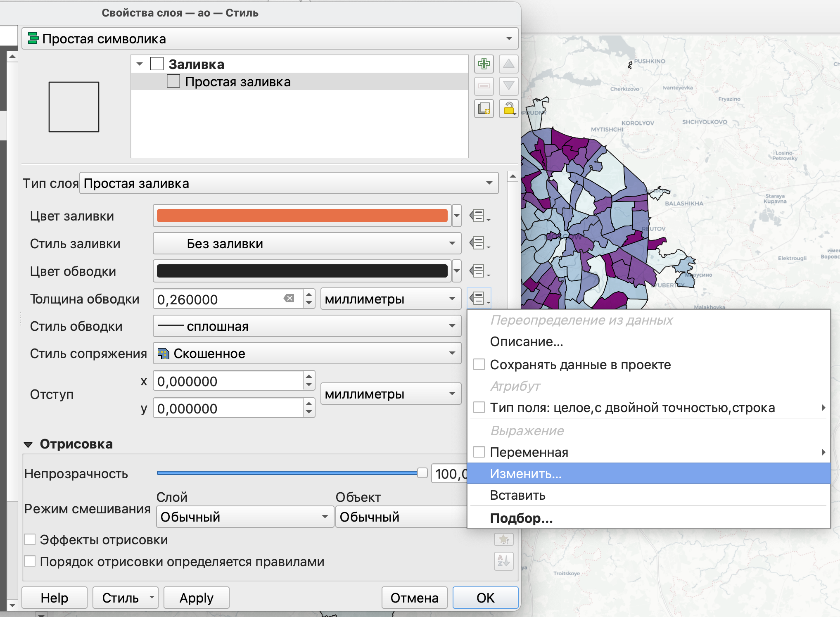Choose Изменить... in the context menu
Image resolution: width=840 pixels, height=617 pixels.
[x=525, y=473]
